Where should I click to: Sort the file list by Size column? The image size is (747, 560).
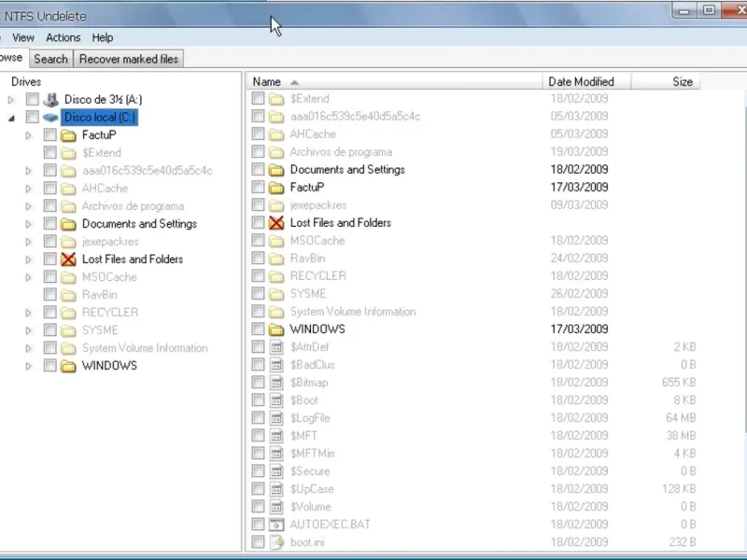[x=666, y=82]
